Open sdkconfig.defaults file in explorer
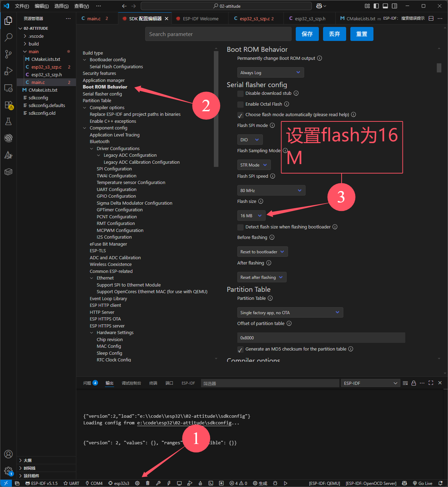Image resolution: width=448 pixels, height=487 pixels. click(46, 105)
